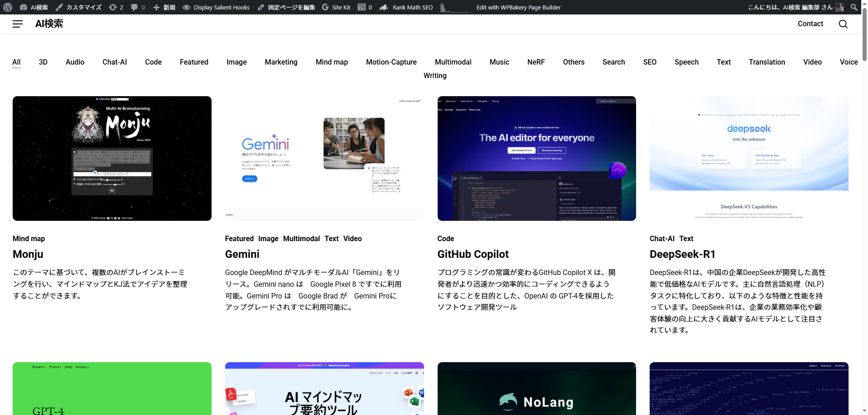Open the forms icon with count 0
Viewport: 868px width, 415px height.
click(365, 7)
